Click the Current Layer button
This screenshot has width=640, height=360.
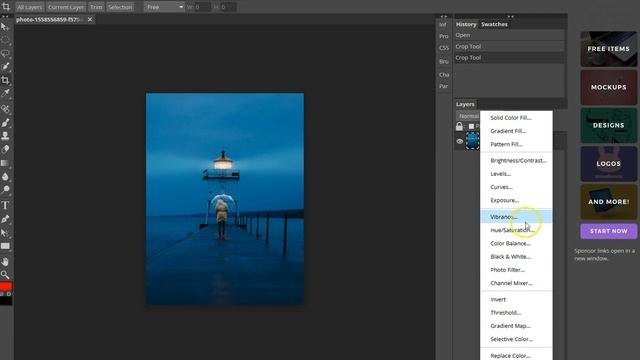click(x=66, y=7)
